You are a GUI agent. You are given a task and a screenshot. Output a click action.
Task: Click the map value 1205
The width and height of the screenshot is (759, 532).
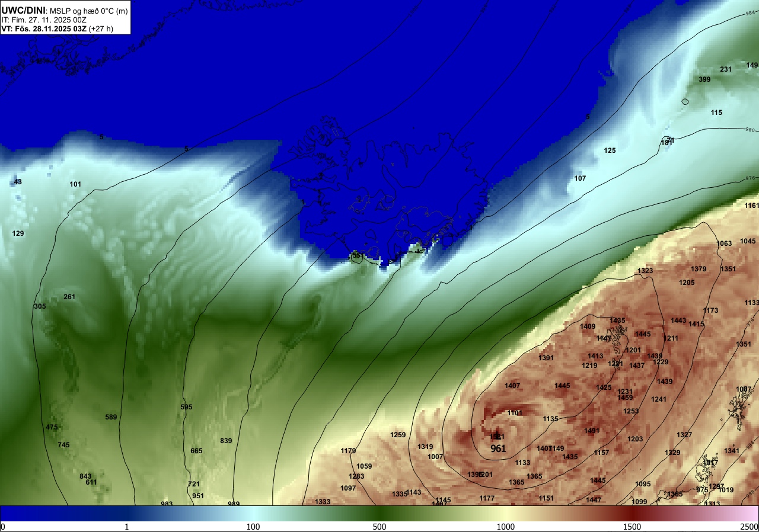point(687,283)
